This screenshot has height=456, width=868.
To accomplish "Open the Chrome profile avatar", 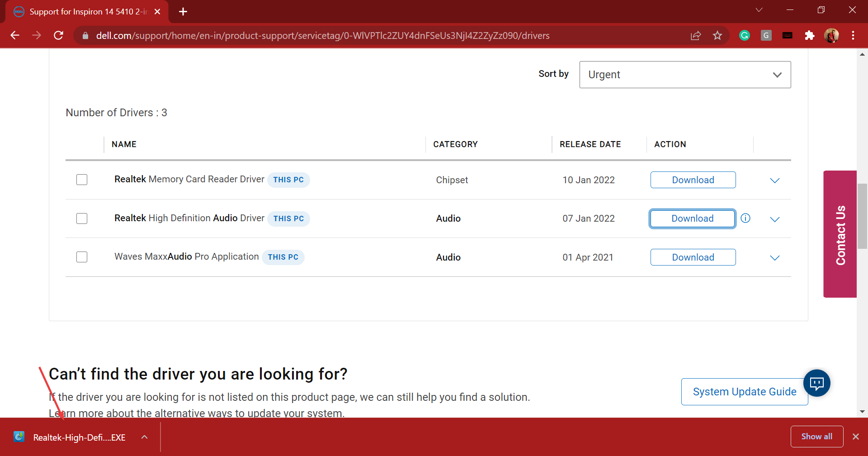I will 831,35.
